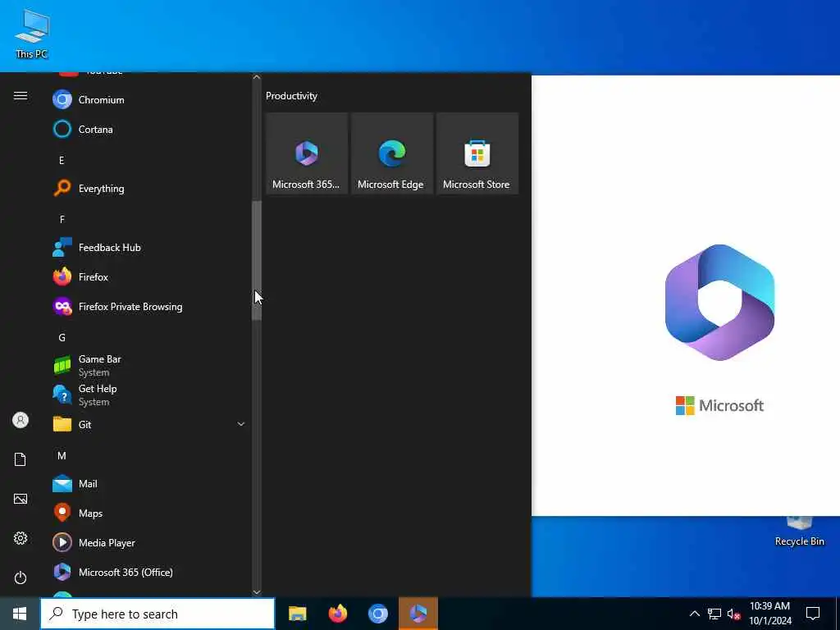
Task: Click the app list scrollbar thumb
Action: pyautogui.click(x=257, y=261)
